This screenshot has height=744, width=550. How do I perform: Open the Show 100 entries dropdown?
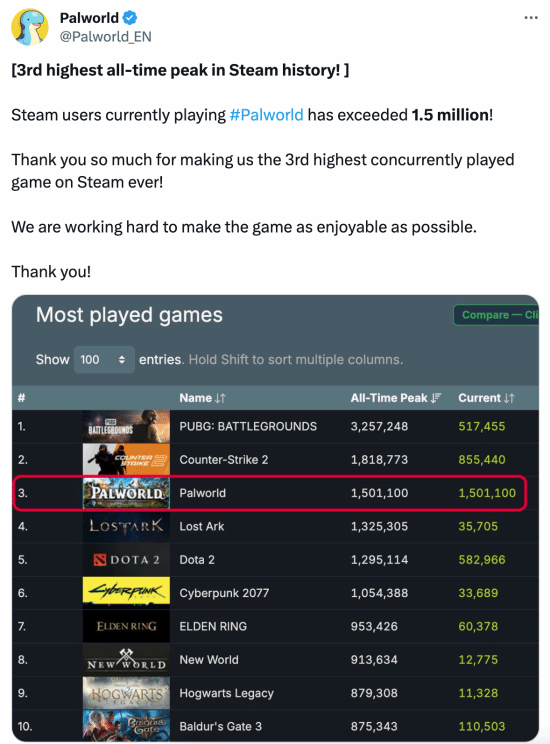104,360
